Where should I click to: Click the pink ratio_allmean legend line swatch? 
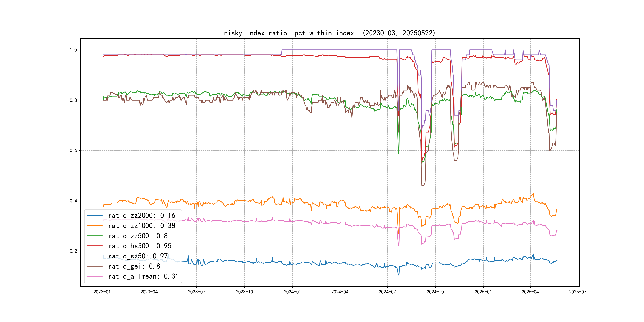point(94,276)
